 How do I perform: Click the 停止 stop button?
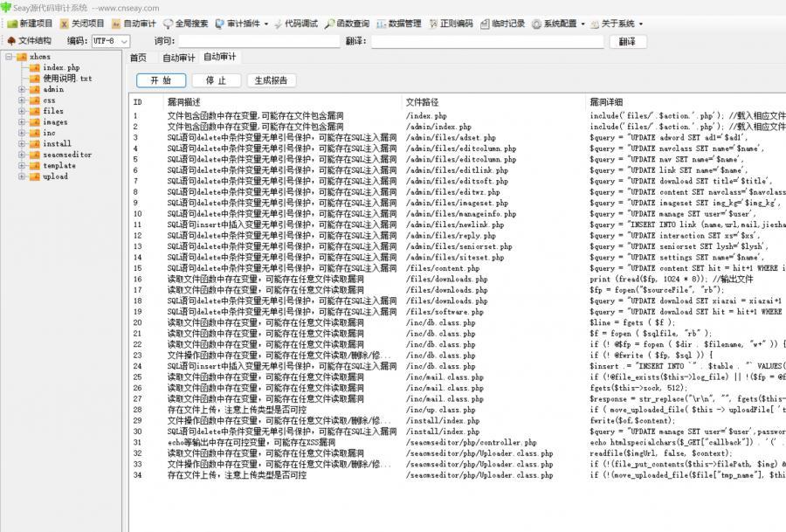click(216, 80)
